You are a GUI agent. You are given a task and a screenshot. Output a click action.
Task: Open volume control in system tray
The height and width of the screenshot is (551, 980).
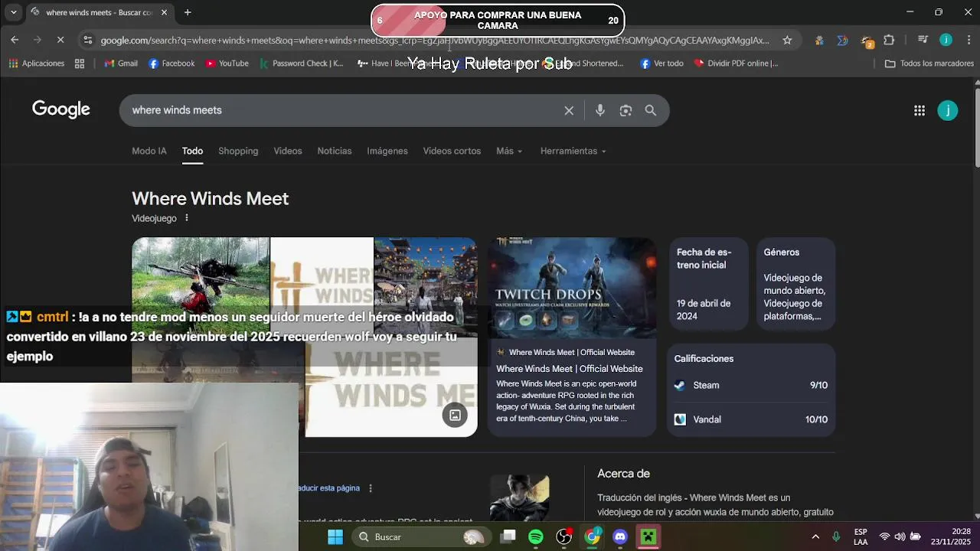[900, 536]
